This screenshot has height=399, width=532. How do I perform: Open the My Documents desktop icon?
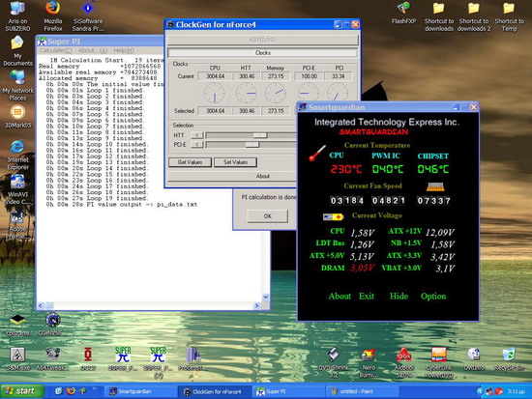tap(17, 51)
